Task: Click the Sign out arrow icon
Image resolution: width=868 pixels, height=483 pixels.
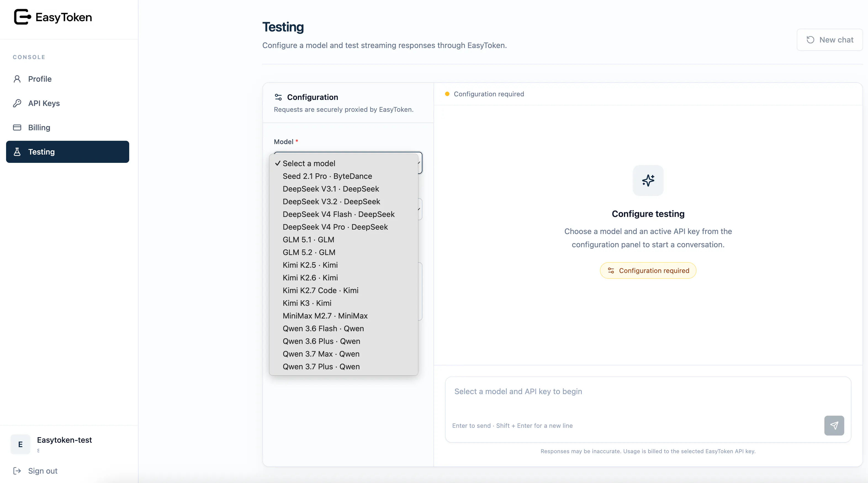Action: tap(17, 471)
